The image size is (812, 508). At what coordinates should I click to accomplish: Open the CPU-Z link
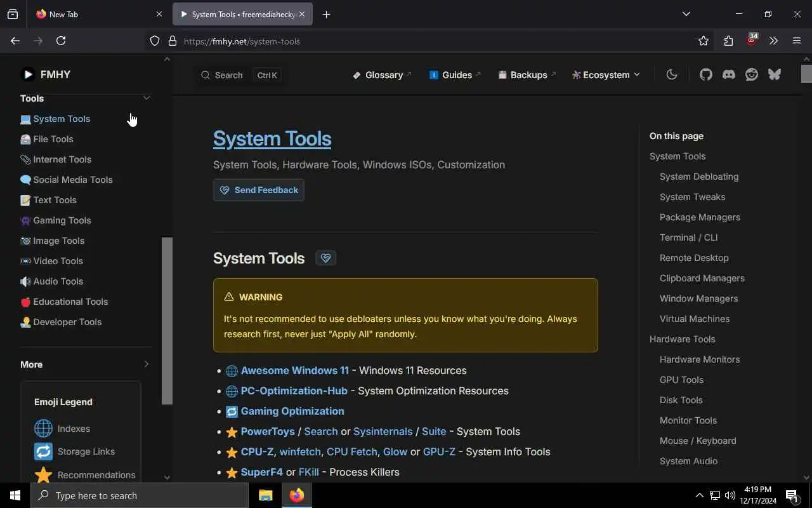(x=258, y=451)
